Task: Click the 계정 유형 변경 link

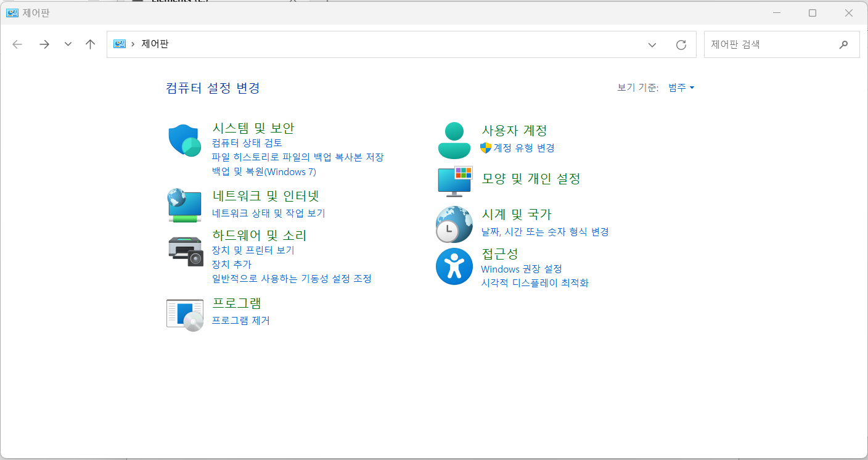Action: click(x=524, y=148)
